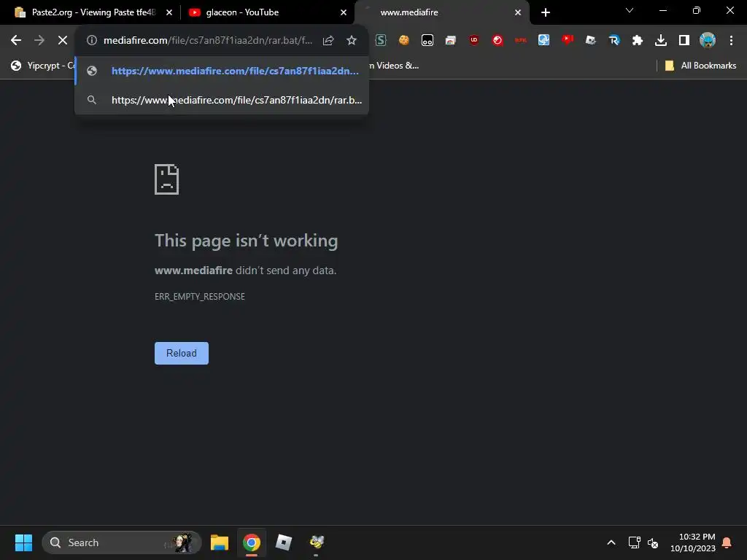Open the stacked windows extension icon
747x560 pixels.
pyautogui.click(x=451, y=41)
